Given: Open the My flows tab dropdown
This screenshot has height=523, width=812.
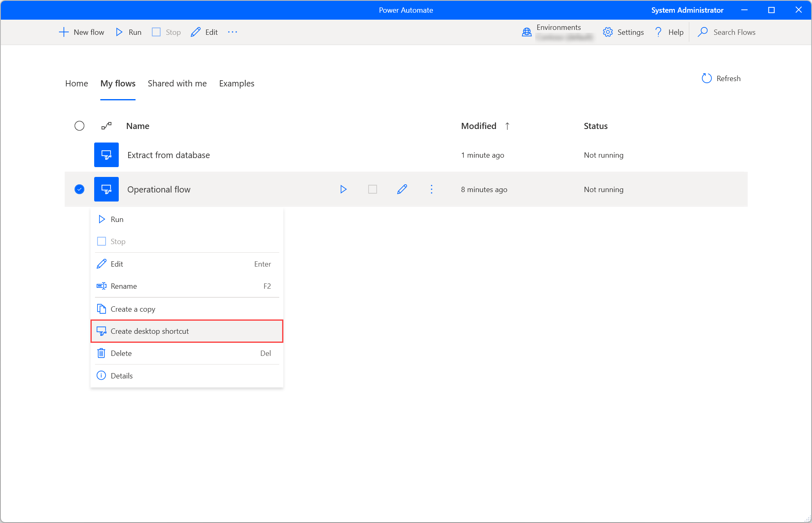Looking at the screenshot, I should coord(117,84).
